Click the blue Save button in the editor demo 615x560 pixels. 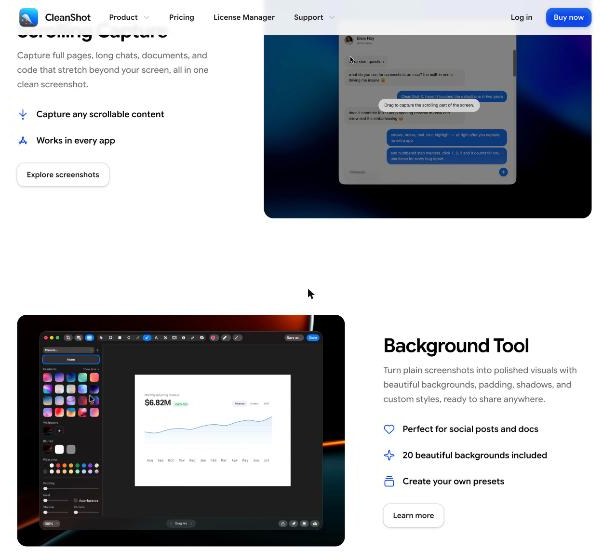pyautogui.click(x=313, y=338)
